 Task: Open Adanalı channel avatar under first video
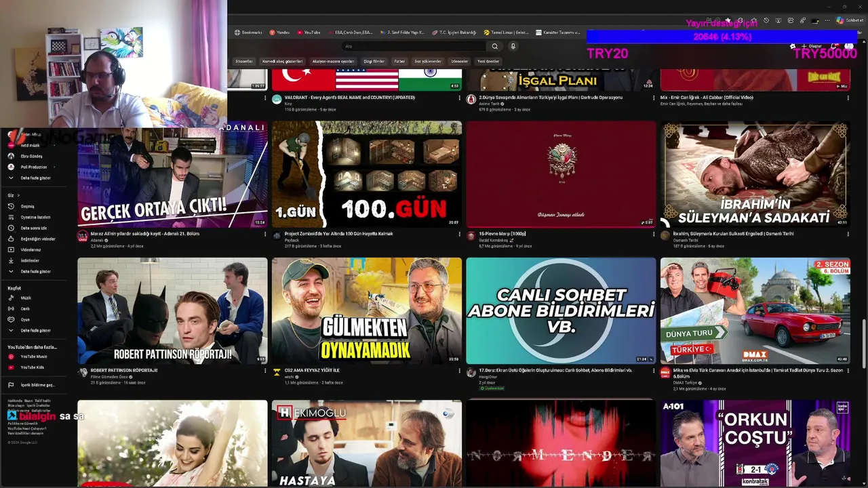coord(82,237)
